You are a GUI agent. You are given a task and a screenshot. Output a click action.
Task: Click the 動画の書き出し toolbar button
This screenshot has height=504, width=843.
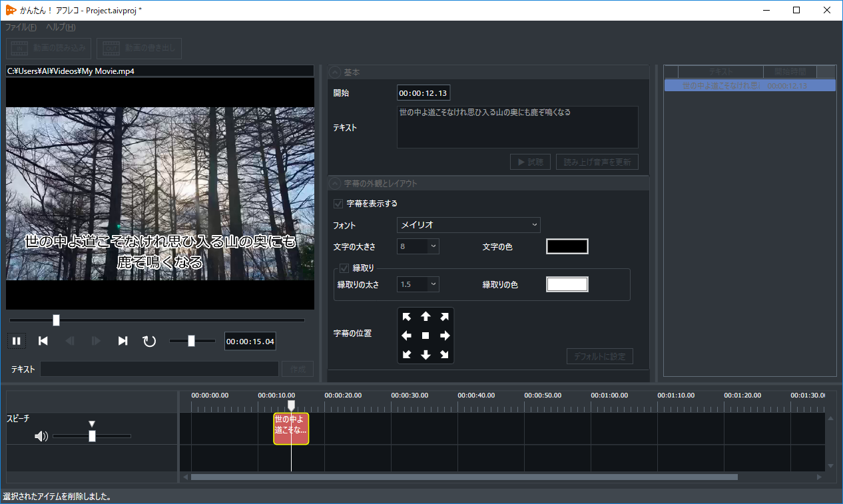(139, 48)
